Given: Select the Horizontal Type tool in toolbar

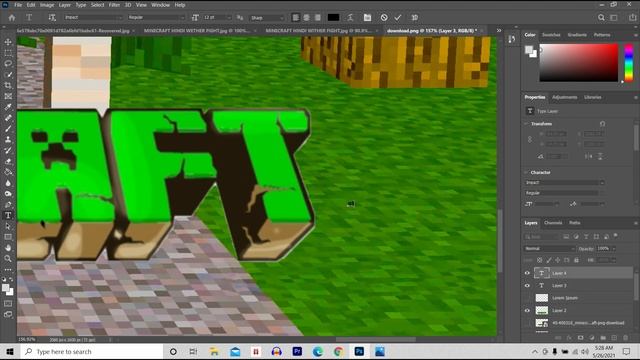Looking at the screenshot, I should click(8, 216).
